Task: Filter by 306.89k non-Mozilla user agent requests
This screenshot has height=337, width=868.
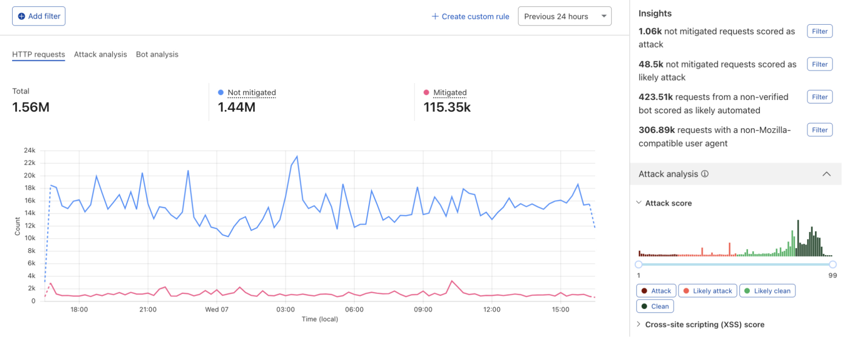Action: point(820,130)
